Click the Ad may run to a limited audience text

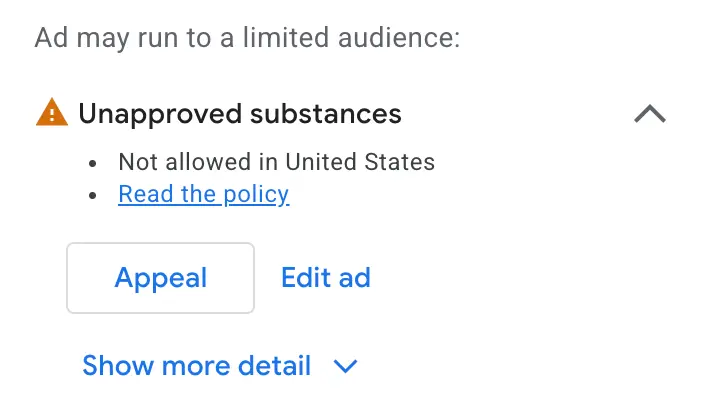tap(247, 37)
